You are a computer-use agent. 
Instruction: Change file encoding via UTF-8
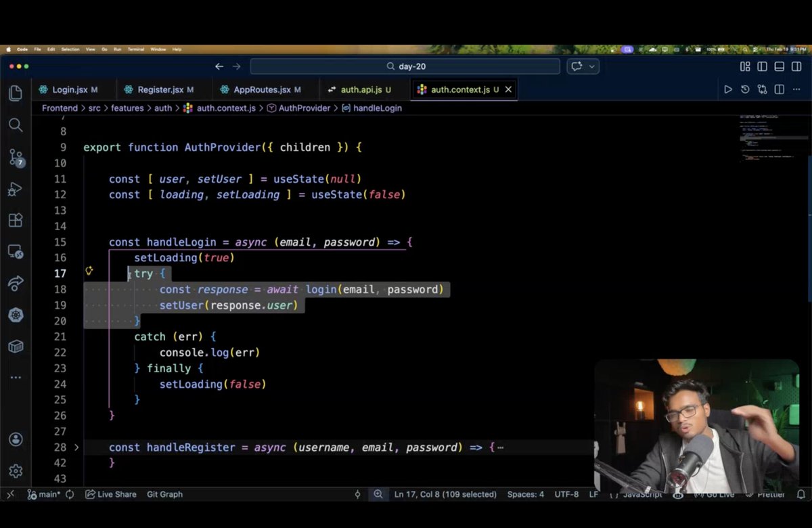[566, 495]
